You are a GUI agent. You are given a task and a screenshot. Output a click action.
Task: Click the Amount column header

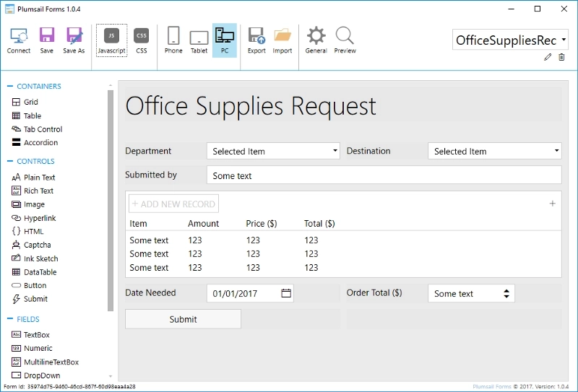click(x=204, y=224)
